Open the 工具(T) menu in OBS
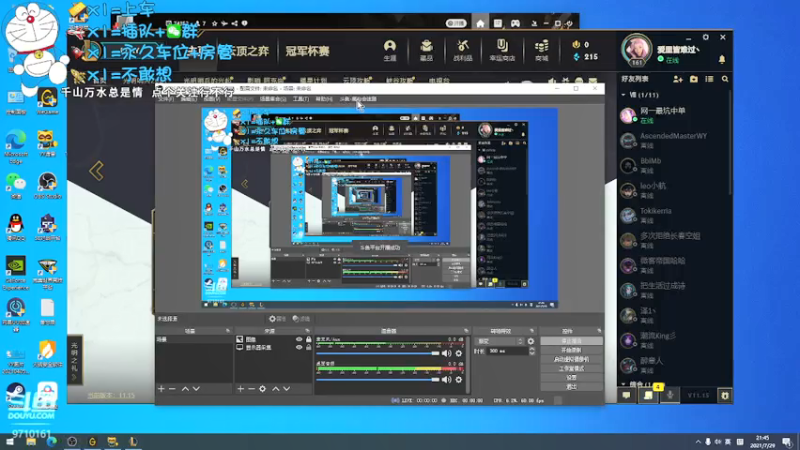 [x=301, y=99]
